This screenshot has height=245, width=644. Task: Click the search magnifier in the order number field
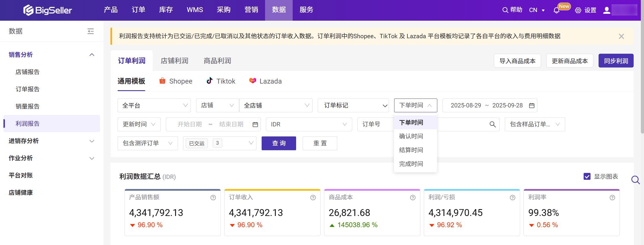pos(492,124)
